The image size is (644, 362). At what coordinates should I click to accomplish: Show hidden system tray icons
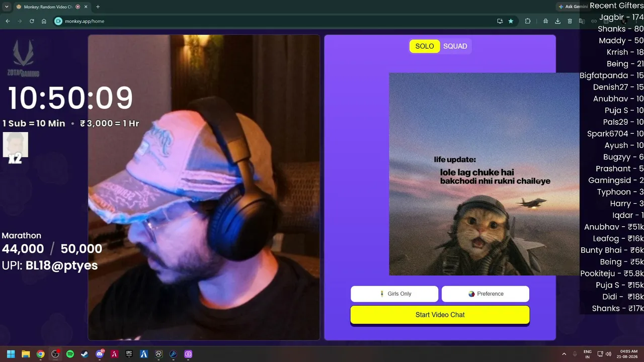tap(564, 354)
